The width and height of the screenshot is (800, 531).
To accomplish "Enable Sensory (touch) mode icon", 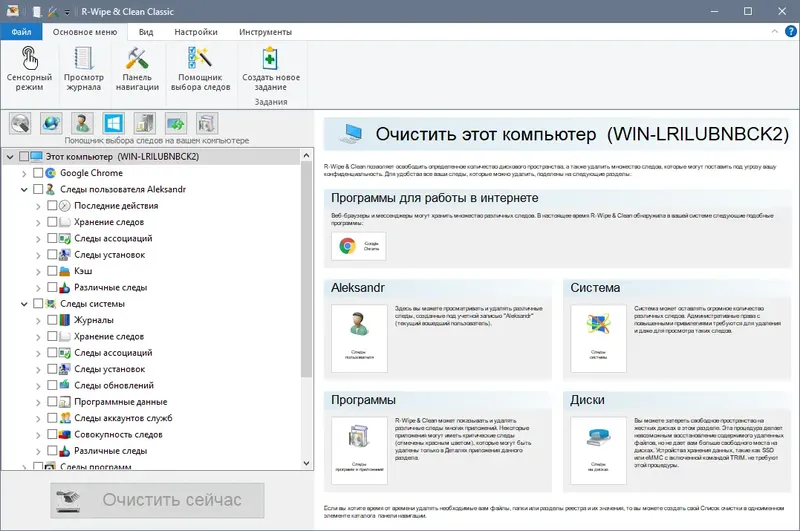I will pos(29,58).
